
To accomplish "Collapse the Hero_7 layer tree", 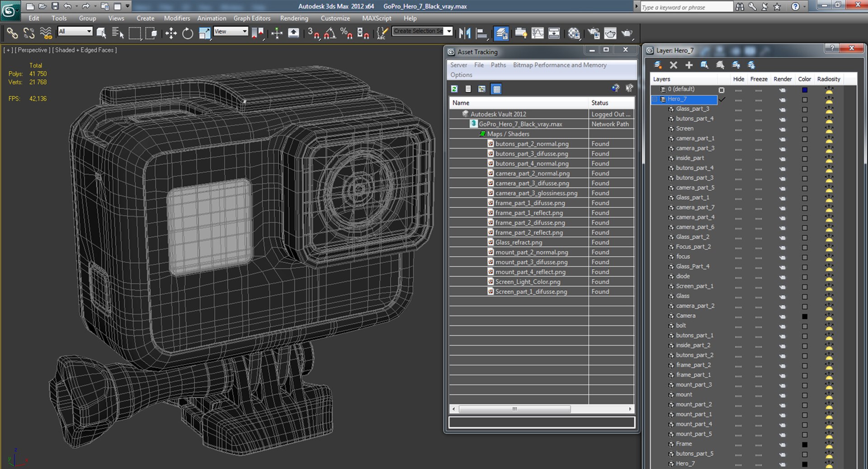I will [x=655, y=99].
